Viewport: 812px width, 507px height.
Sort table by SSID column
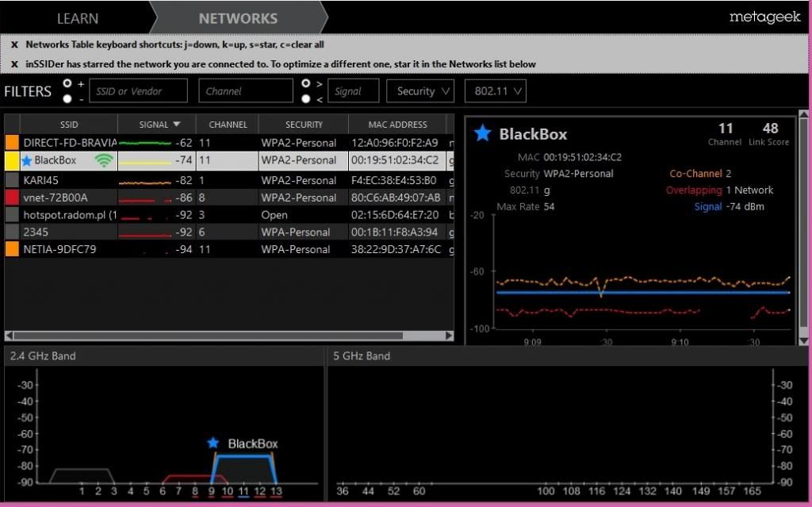pos(69,125)
